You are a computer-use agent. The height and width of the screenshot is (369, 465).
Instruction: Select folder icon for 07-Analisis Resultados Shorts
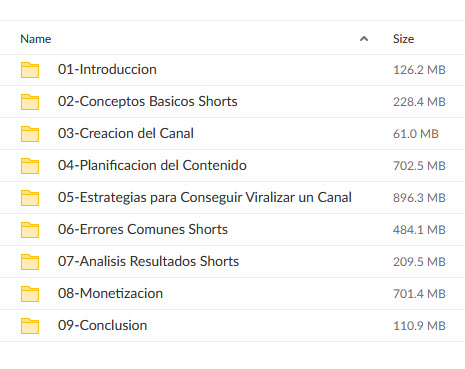tap(30, 262)
